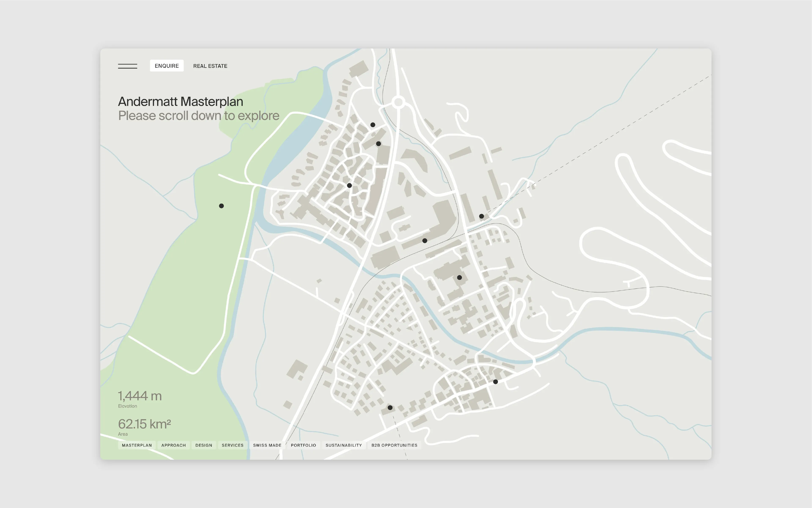View the PORTFOLIO tab
The width and height of the screenshot is (812, 508).
click(x=303, y=445)
